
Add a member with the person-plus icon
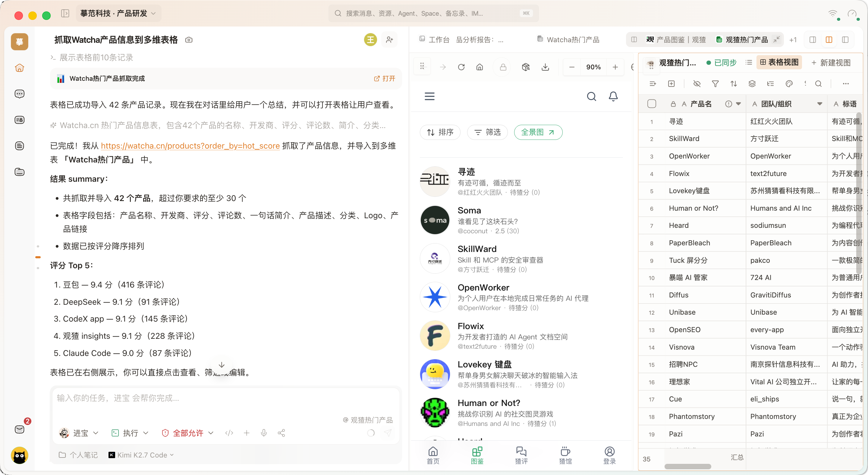coord(389,40)
